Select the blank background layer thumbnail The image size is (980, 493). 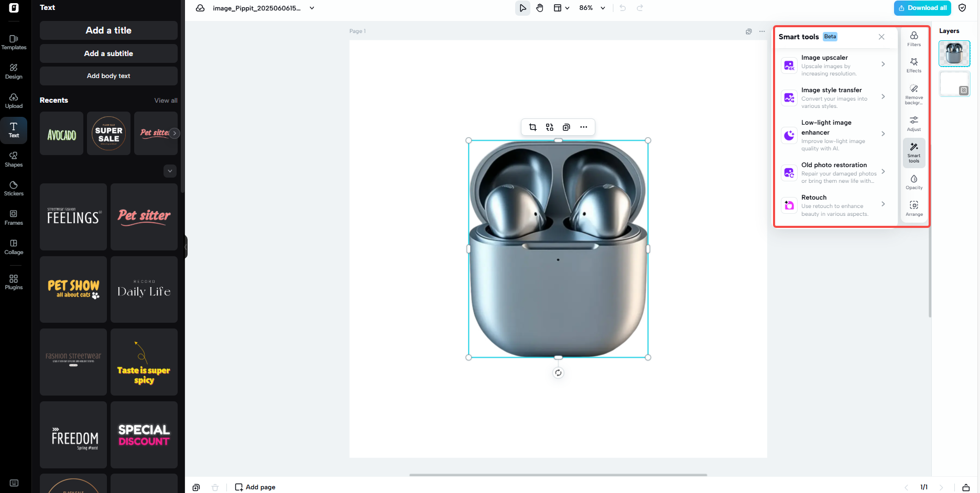[x=954, y=84]
